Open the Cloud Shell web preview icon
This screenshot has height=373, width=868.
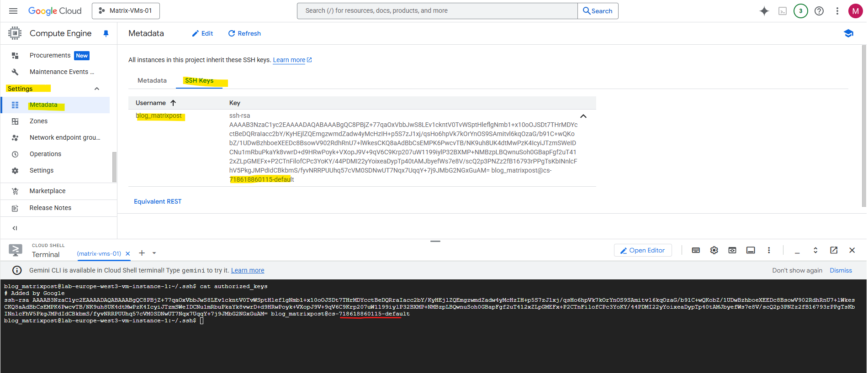point(732,250)
